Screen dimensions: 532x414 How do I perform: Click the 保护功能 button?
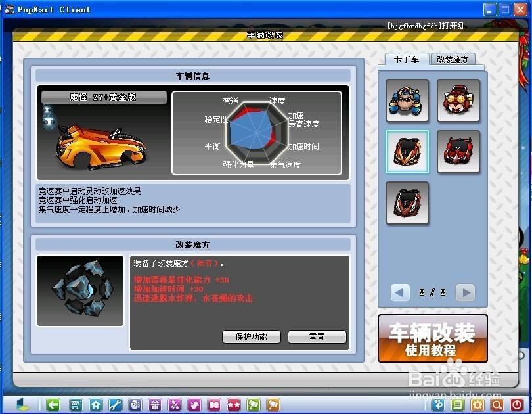coord(252,337)
